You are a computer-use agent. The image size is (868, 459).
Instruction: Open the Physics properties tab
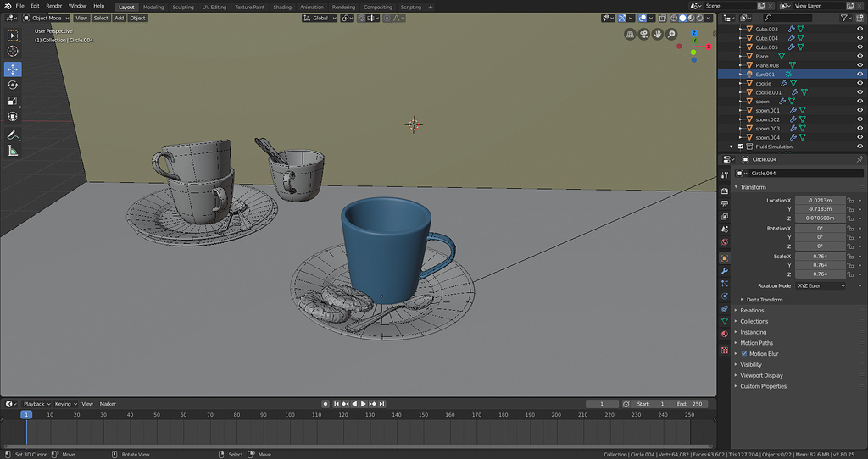[x=725, y=296]
